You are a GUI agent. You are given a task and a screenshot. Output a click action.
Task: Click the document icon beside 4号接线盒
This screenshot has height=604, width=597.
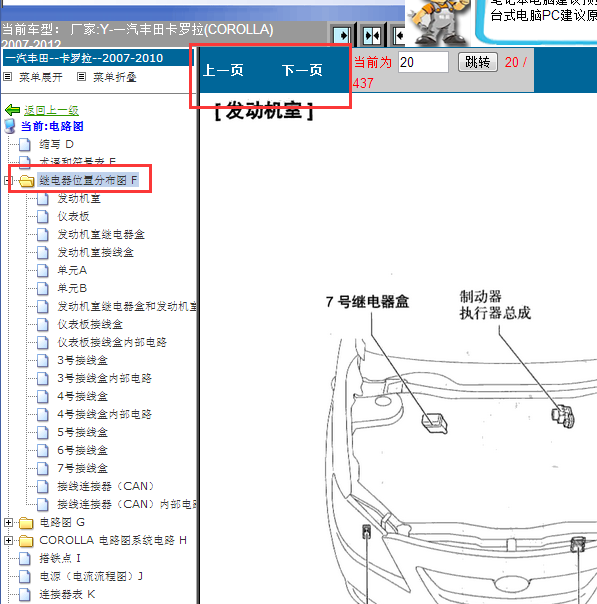[43, 396]
